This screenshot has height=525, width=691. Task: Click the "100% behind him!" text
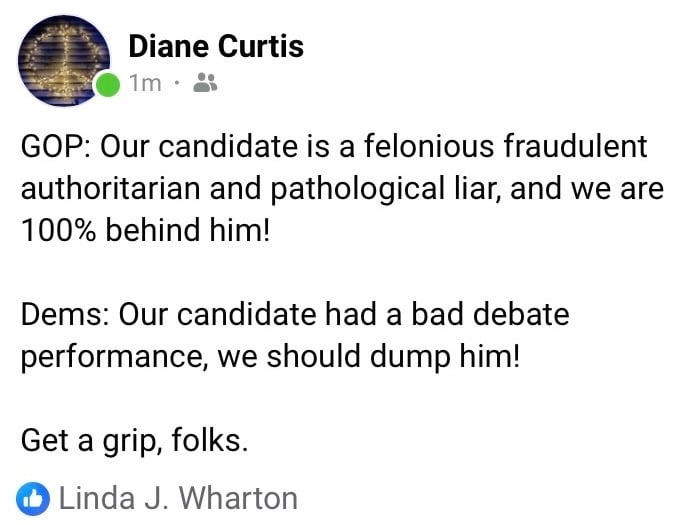(x=146, y=231)
